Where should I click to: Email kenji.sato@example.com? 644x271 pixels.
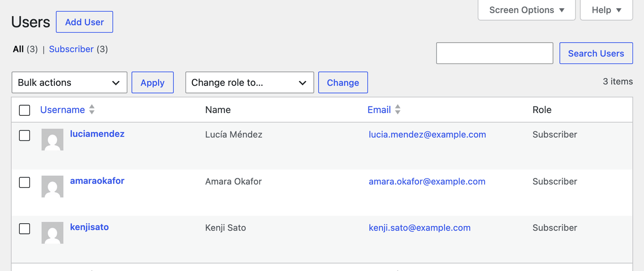pyautogui.click(x=420, y=228)
